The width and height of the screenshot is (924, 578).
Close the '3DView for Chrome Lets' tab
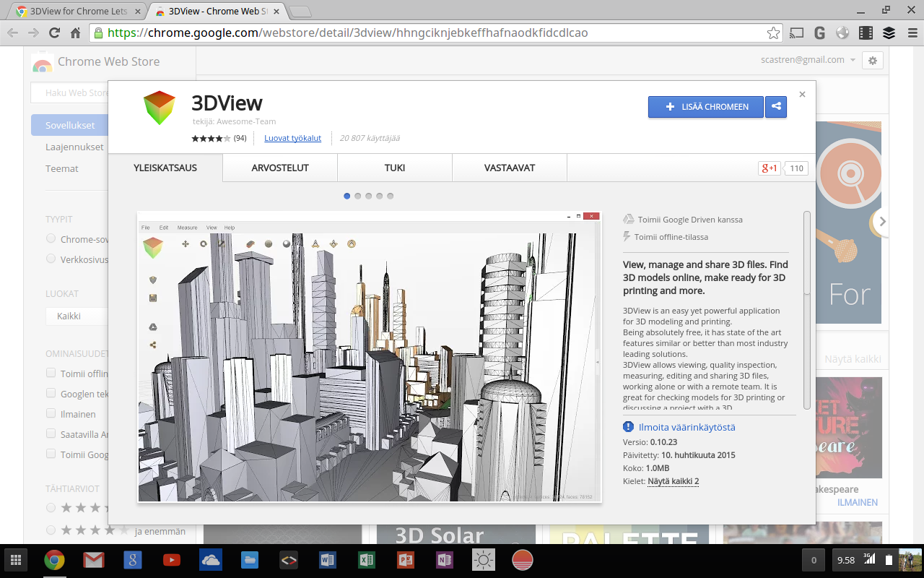[137, 12]
